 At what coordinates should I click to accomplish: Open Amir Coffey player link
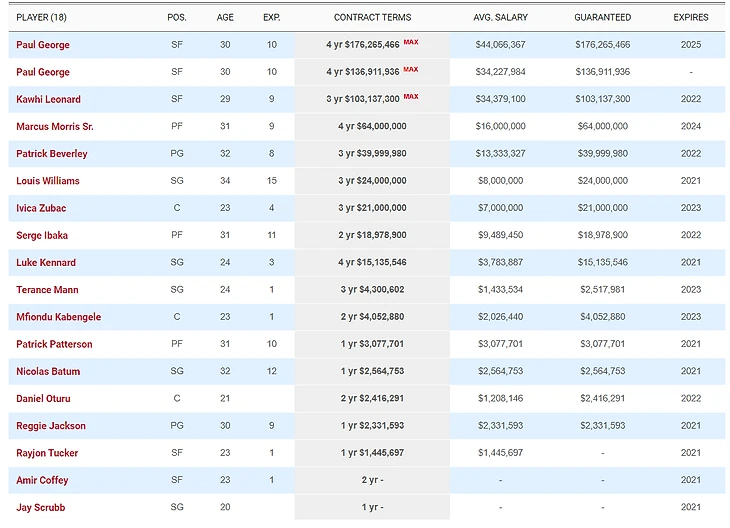pyautogui.click(x=42, y=480)
